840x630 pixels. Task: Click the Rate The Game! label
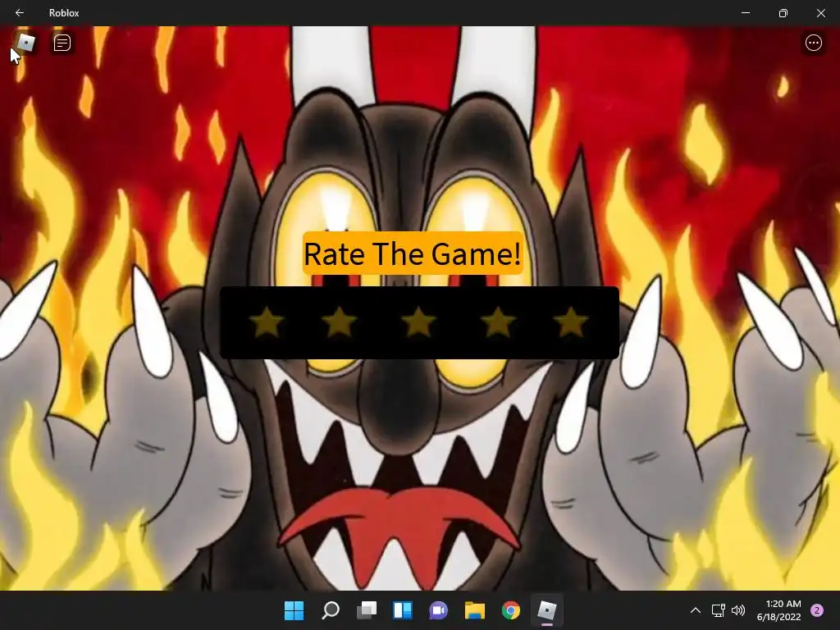coord(413,253)
